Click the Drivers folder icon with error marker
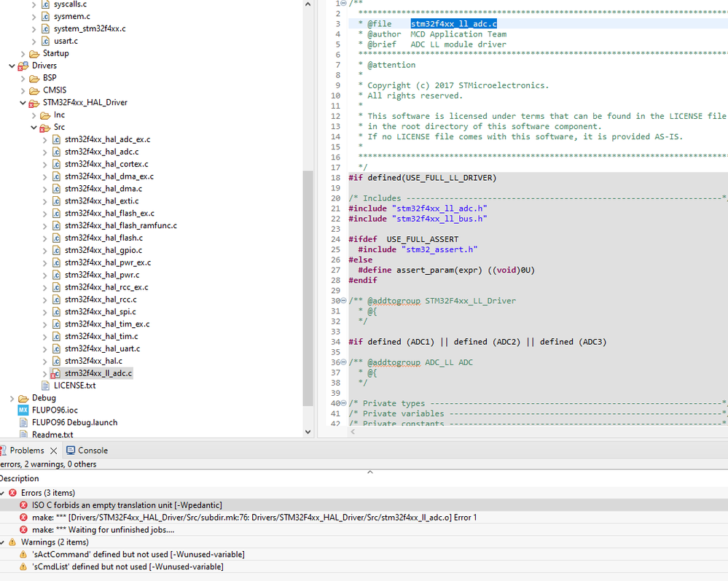This screenshot has width=728, height=581. [23, 66]
